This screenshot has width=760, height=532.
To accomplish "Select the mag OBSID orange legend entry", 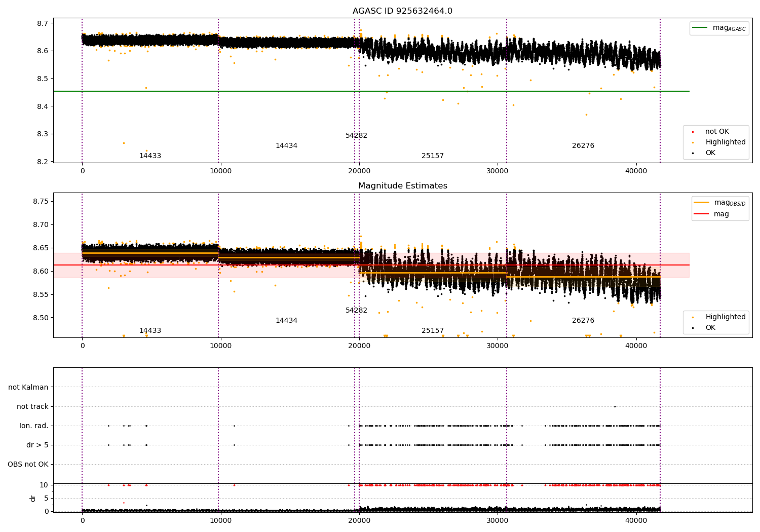I will 720,203.
